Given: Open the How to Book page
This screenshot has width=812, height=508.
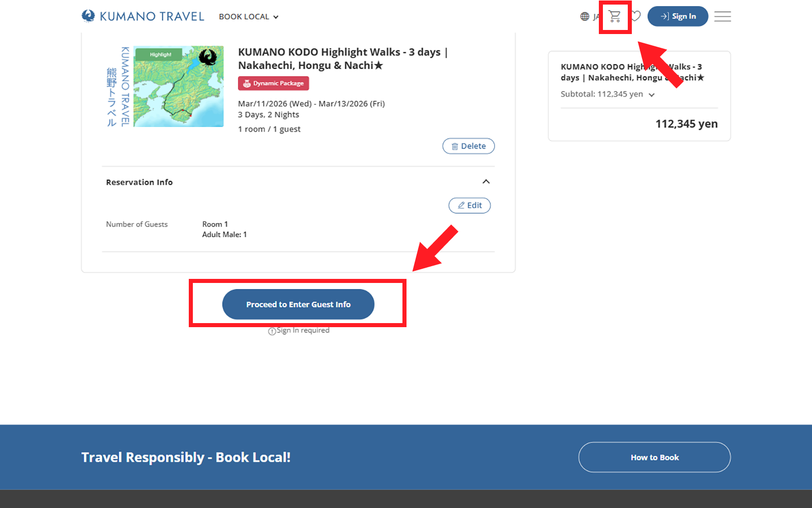Looking at the screenshot, I should click(654, 457).
